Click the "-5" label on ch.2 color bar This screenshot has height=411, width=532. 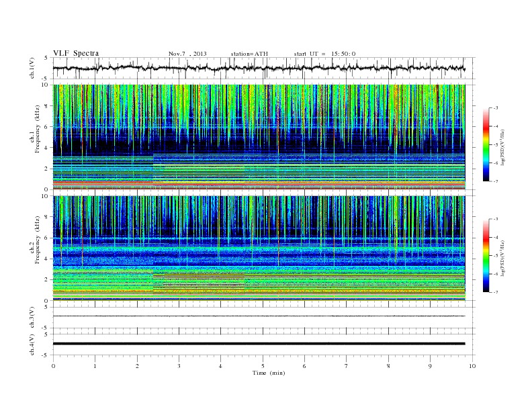(x=495, y=256)
